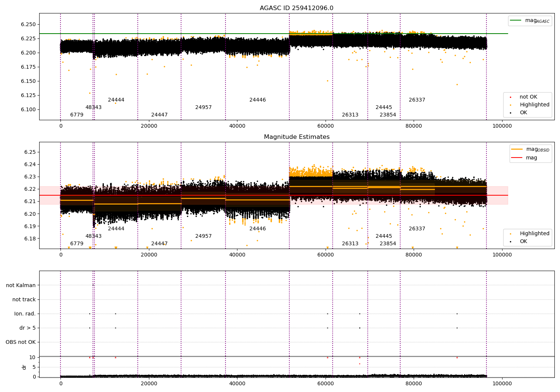Click OBSID label 48343 in Magnitude Estimates plot
This screenshot has height=392, width=560.
tap(93, 236)
